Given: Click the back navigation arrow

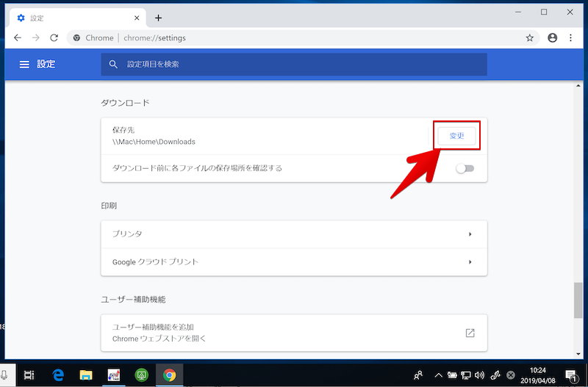Looking at the screenshot, I should [x=18, y=37].
